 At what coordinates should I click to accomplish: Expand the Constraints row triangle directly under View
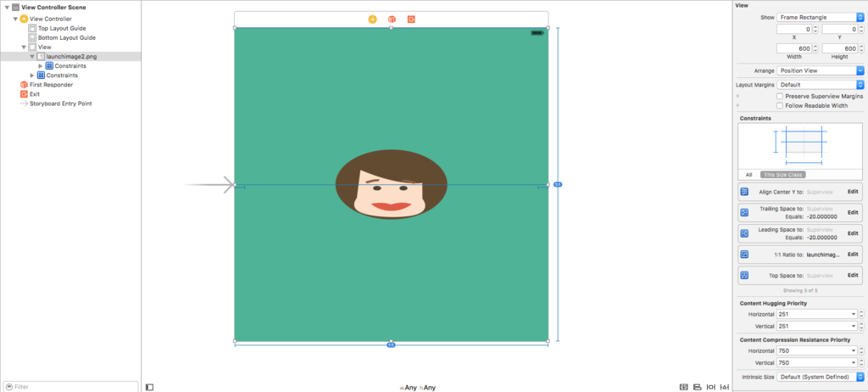32,76
